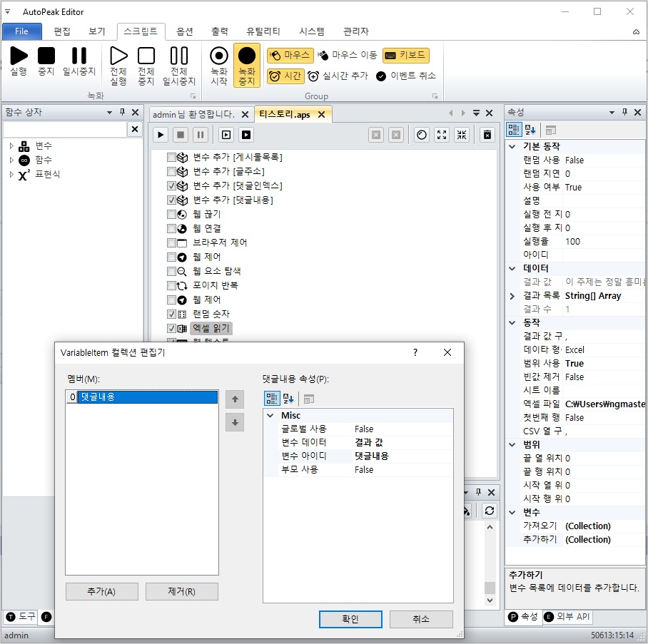648x644 pixels.
Task: Click the 일시중지 (pause) icon in ribbon
Action: tap(79, 56)
